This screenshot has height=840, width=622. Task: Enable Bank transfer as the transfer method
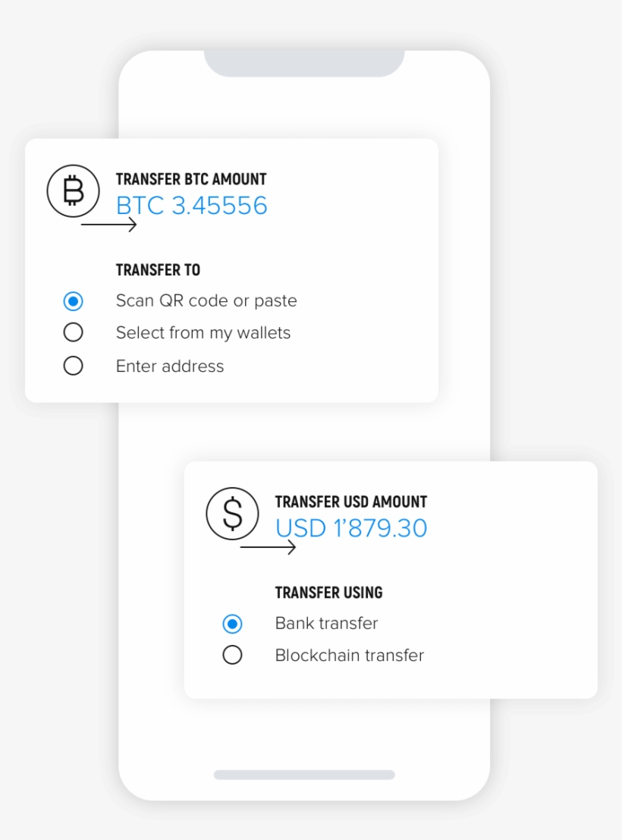click(232, 623)
